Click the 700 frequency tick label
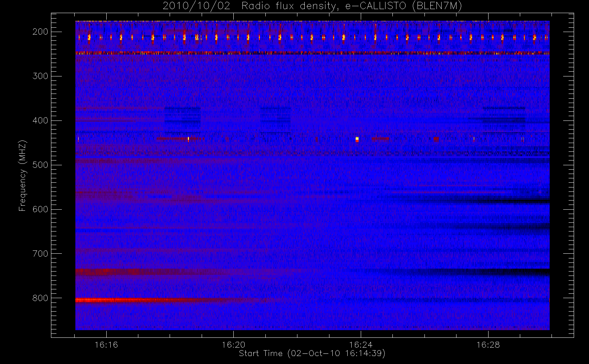The height and width of the screenshot is (364, 589). coord(40,254)
